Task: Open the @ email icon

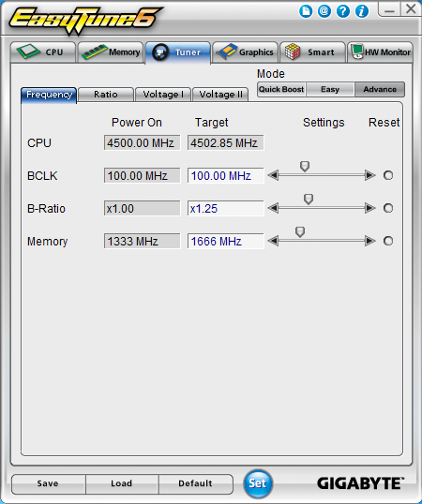Action: click(324, 11)
